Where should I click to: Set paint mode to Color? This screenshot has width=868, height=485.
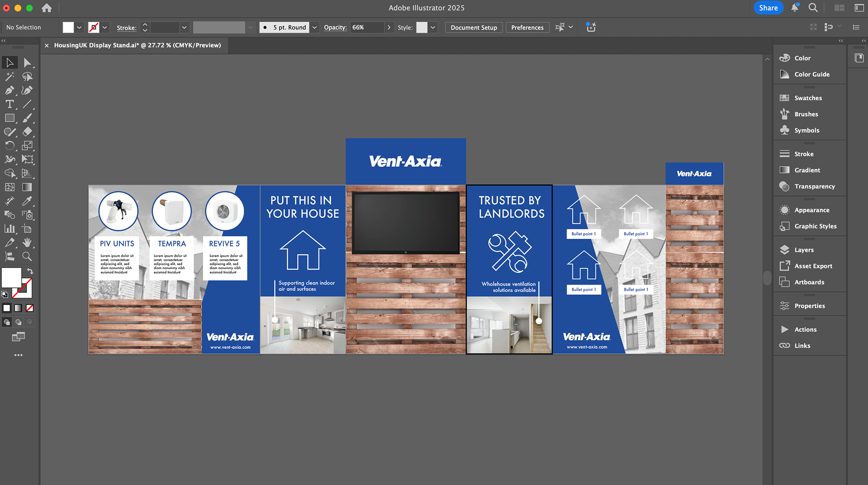(7, 308)
